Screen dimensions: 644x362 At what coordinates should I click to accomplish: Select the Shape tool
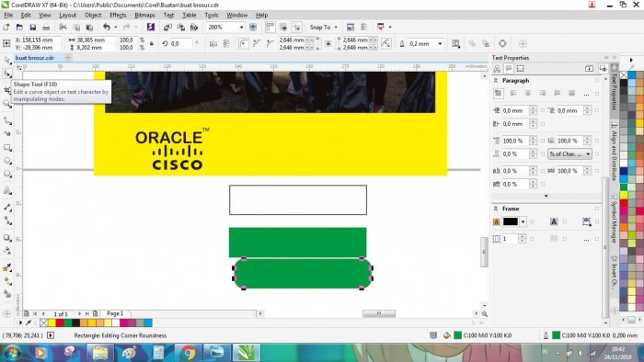pos(7,74)
